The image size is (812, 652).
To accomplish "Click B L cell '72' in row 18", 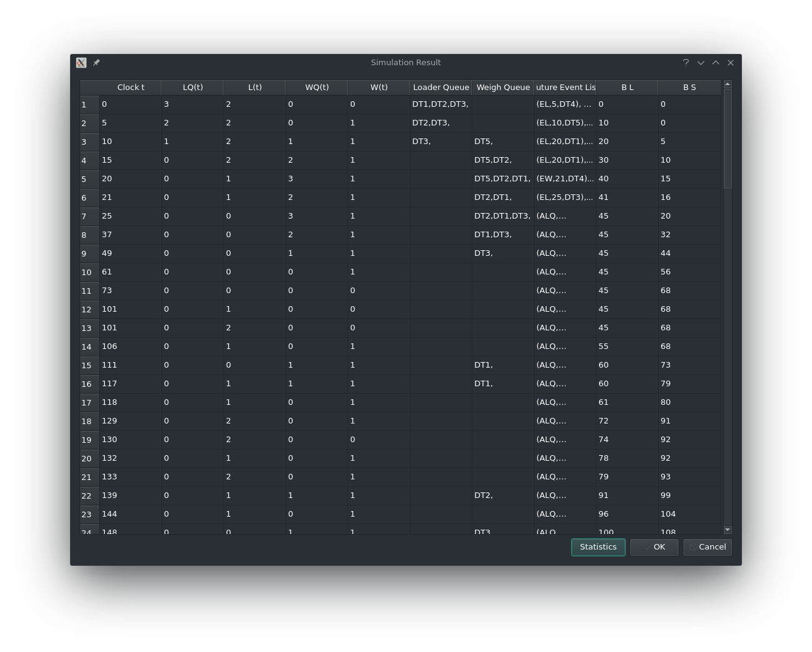I will pos(627,421).
